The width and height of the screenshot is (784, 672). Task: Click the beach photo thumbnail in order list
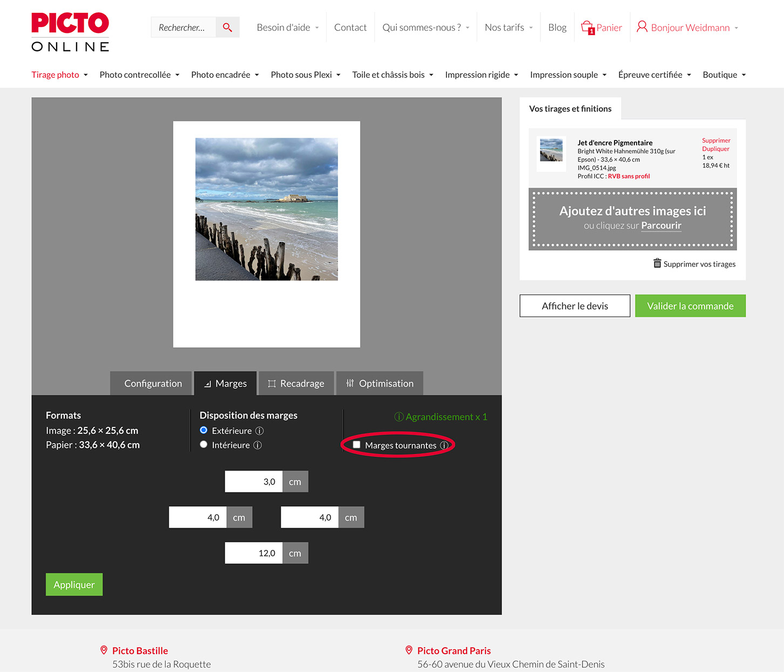click(551, 150)
